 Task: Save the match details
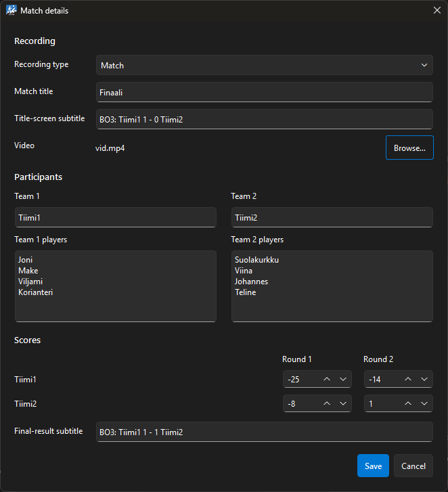[373, 466]
